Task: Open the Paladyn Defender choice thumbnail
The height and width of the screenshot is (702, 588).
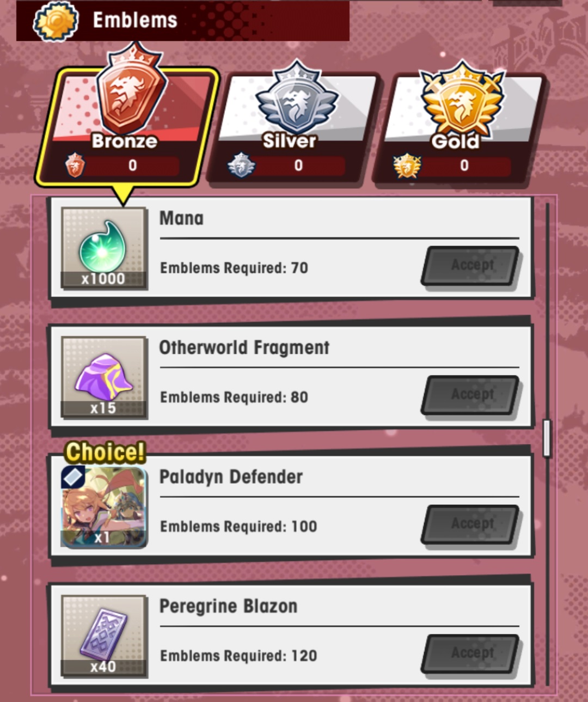Action: pos(103,506)
